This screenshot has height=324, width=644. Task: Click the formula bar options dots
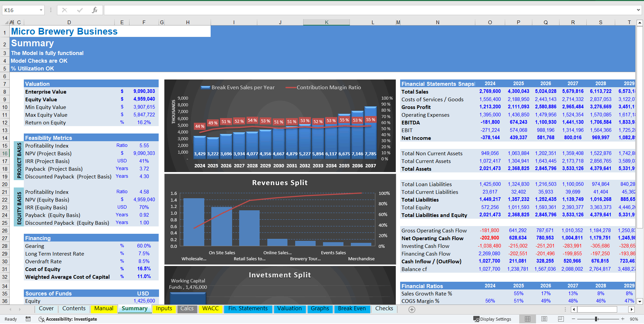coord(51,10)
